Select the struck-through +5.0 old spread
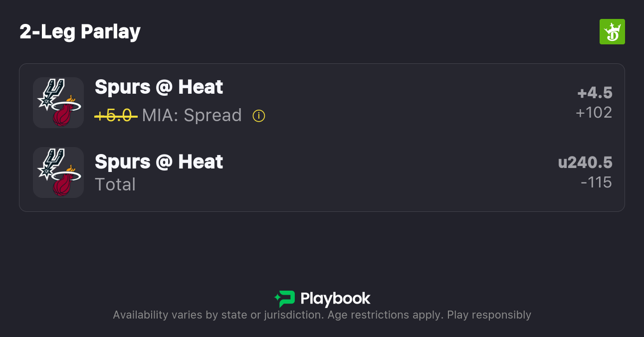 (x=116, y=116)
